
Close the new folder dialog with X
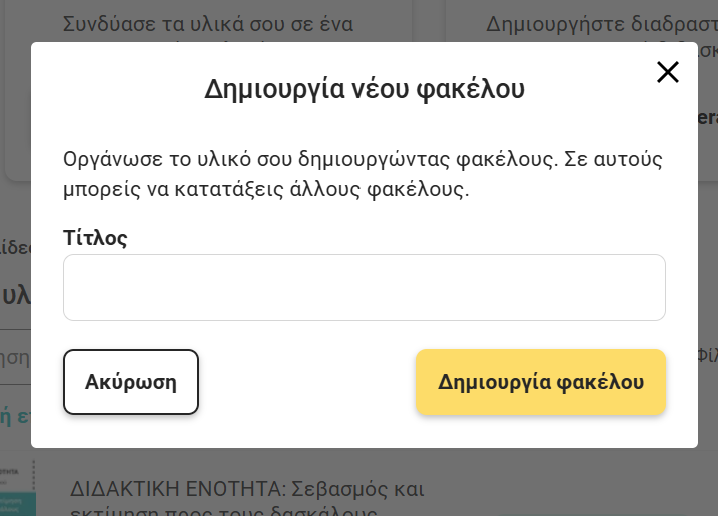[667, 72]
